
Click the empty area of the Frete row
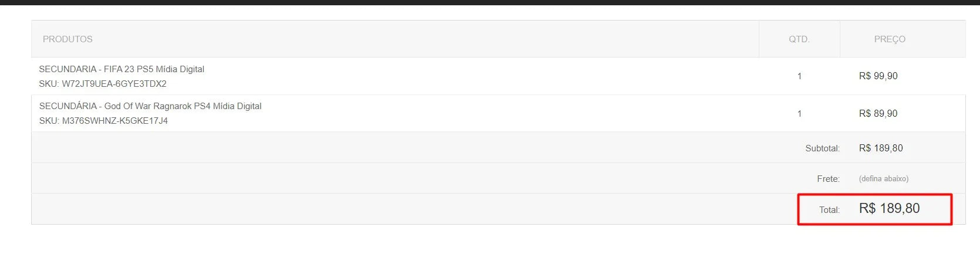pos(411,179)
